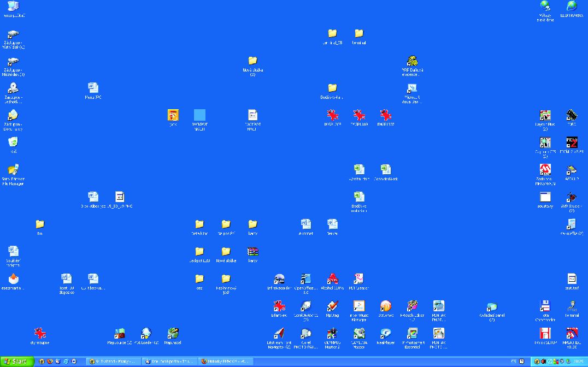
Task: Open the Alcohol 120% shortcut
Action: [x=332, y=280]
